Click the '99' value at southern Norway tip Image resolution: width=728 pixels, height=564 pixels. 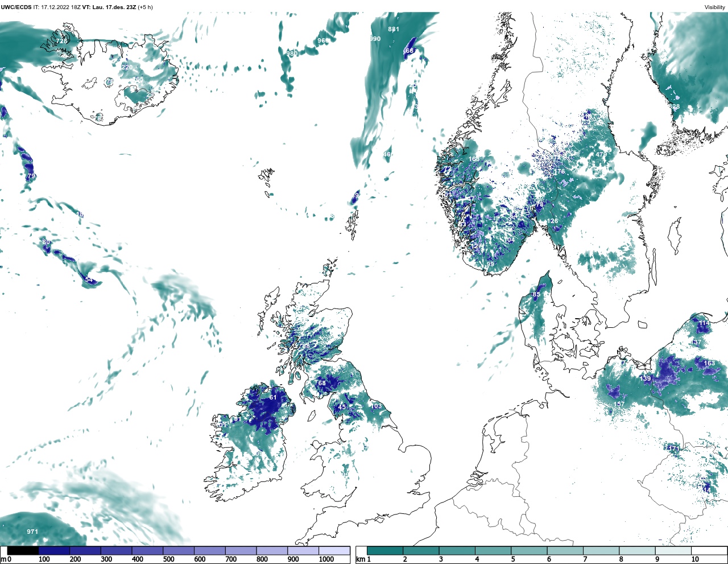click(490, 264)
